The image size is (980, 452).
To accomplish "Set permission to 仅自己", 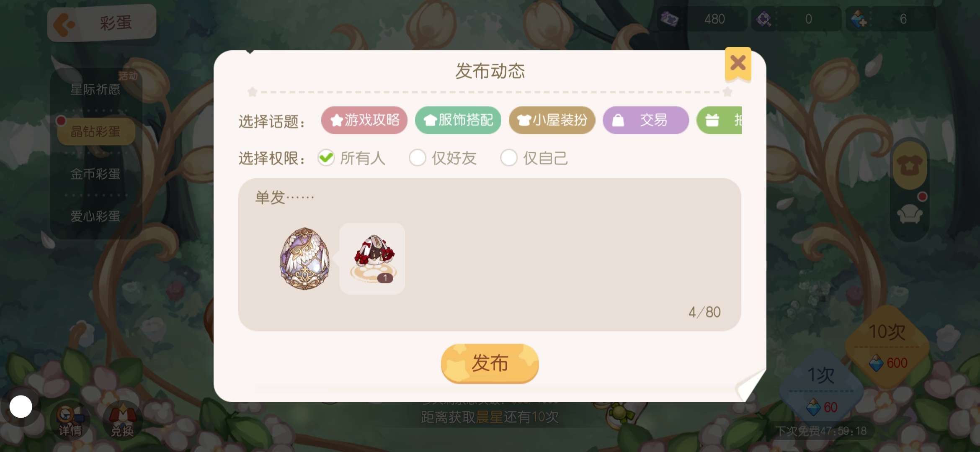I will point(534,158).
